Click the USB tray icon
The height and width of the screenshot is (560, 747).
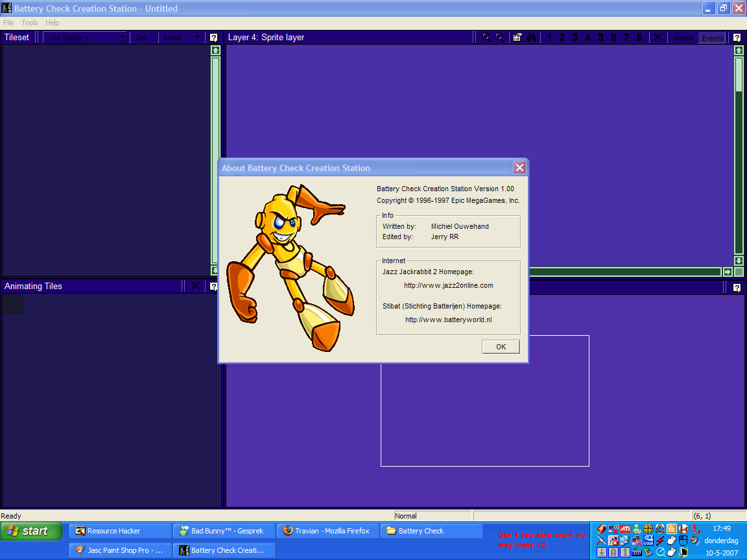pyautogui.click(x=648, y=541)
